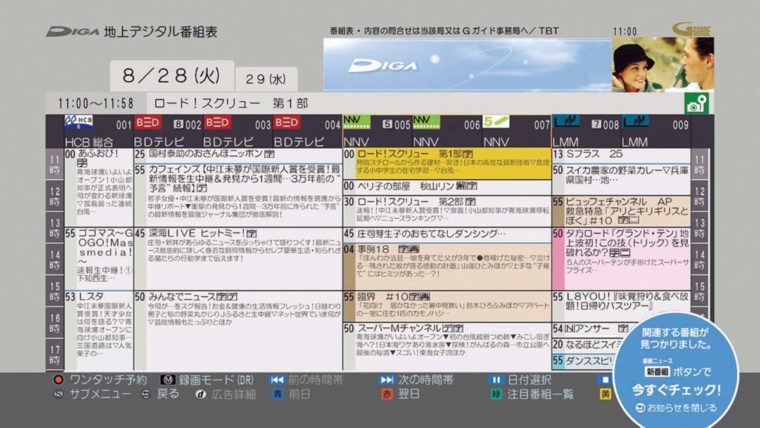Select the ダンススピ program cell
Screen dimensions: 760x428
click(x=583, y=361)
